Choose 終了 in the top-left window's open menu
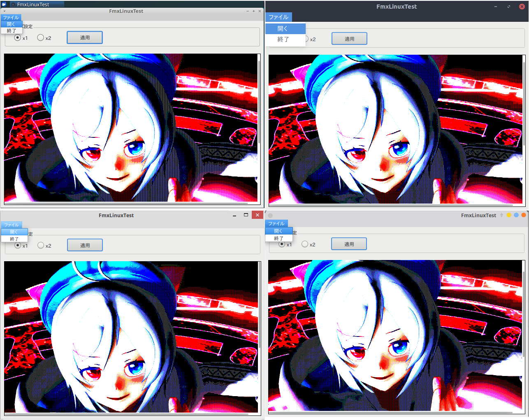 [x=10, y=31]
